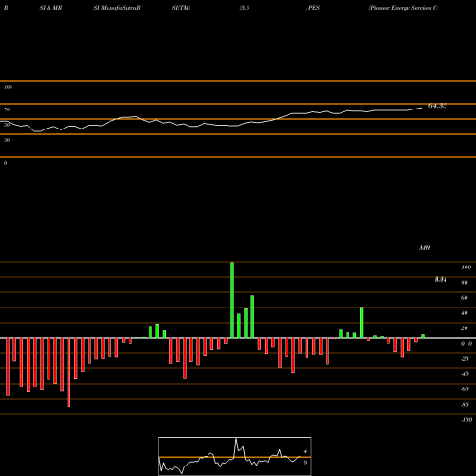Click the MR axis label -100

466,420
